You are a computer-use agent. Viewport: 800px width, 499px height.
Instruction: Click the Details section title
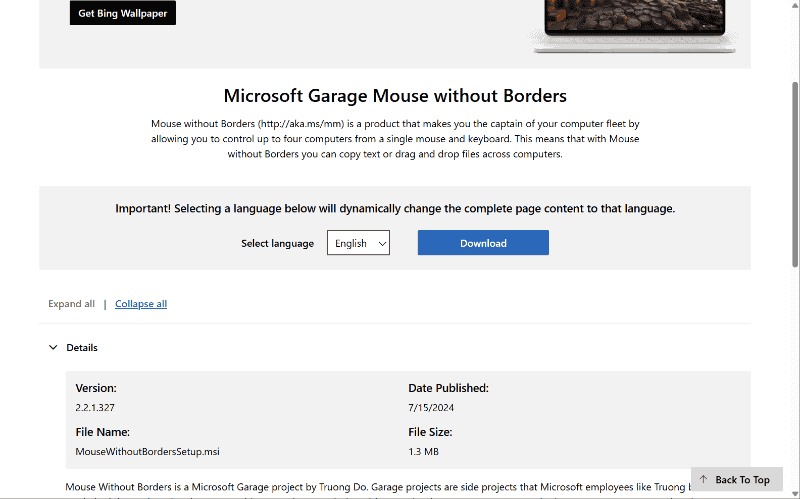point(82,347)
